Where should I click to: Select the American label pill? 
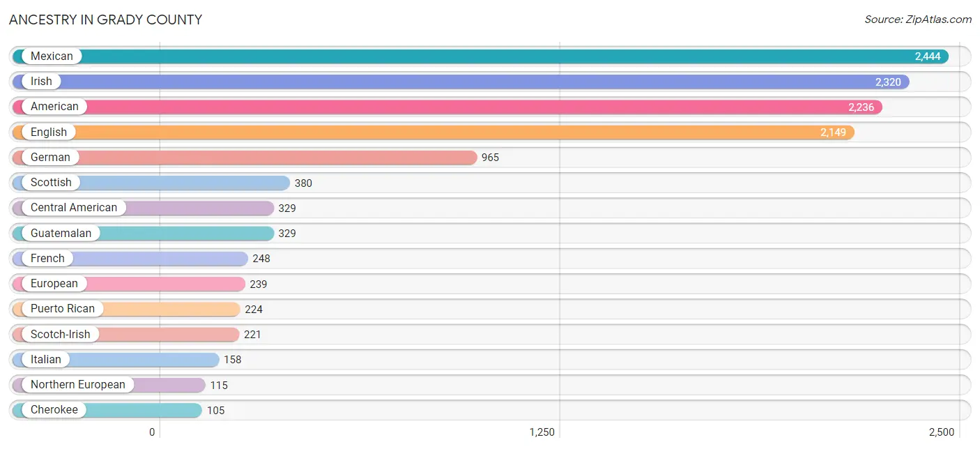pos(54,107)
